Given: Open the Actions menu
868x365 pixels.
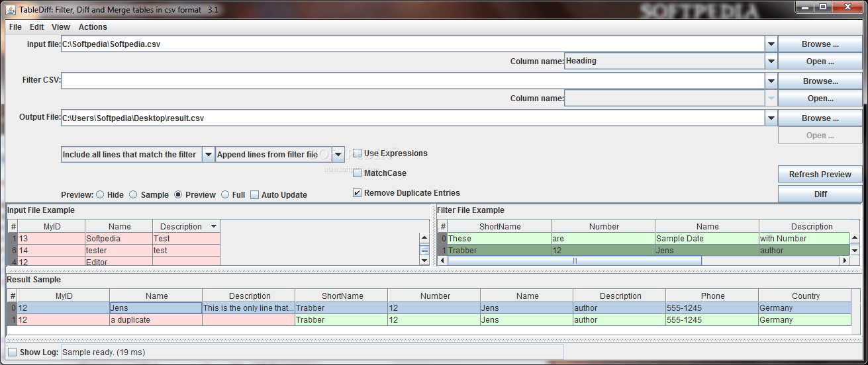Looking at the screenshot, I should [93, 27].
